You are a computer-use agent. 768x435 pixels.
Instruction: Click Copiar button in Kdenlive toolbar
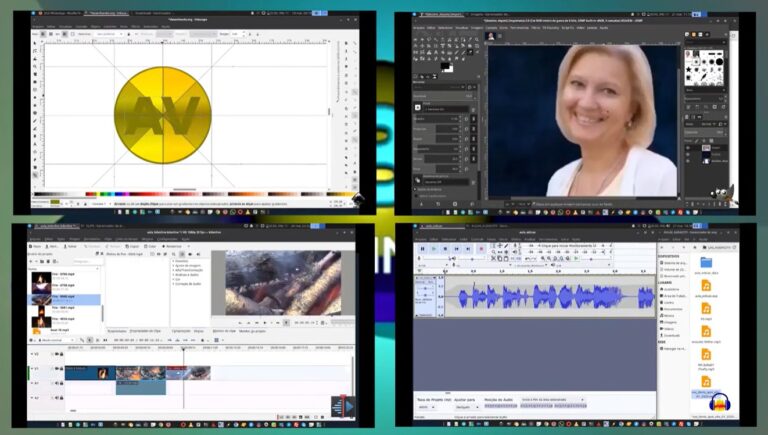point(132,246)
